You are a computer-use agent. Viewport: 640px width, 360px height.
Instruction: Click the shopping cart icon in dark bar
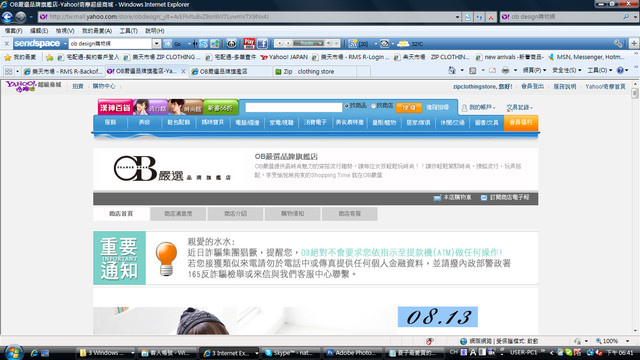point(437,198)
